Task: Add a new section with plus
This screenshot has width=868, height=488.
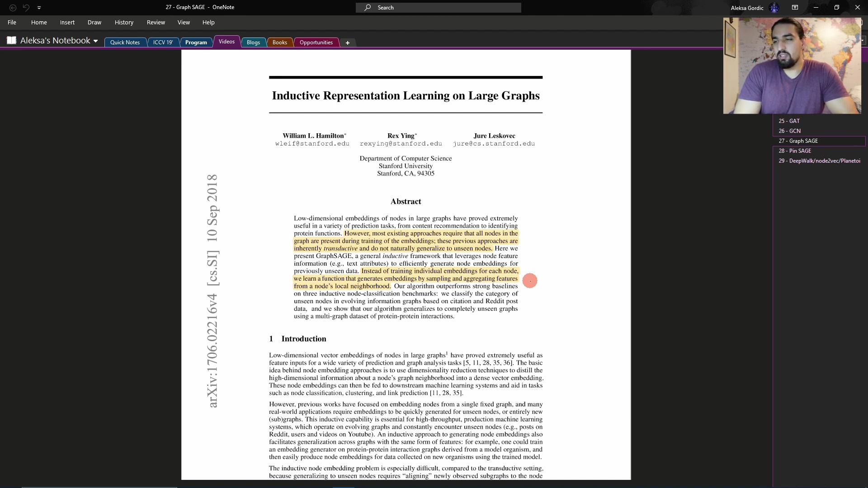Action: pyautogui.click(x=347, y=43)
